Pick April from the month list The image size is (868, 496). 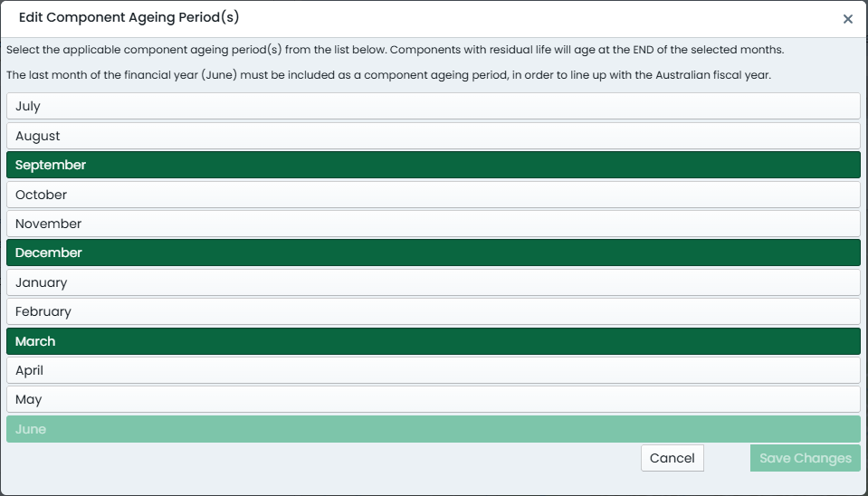[x=434, y=370]
